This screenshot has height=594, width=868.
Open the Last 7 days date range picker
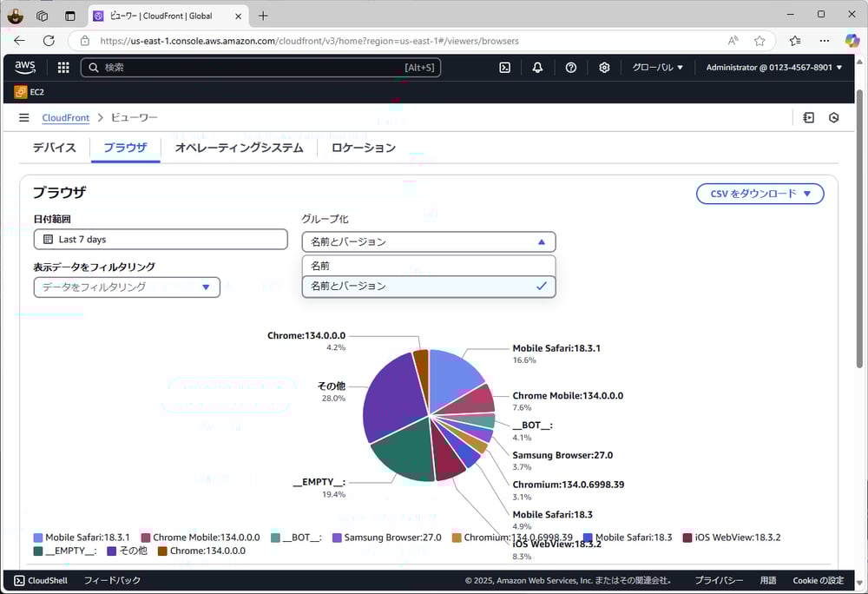[161, 239]
